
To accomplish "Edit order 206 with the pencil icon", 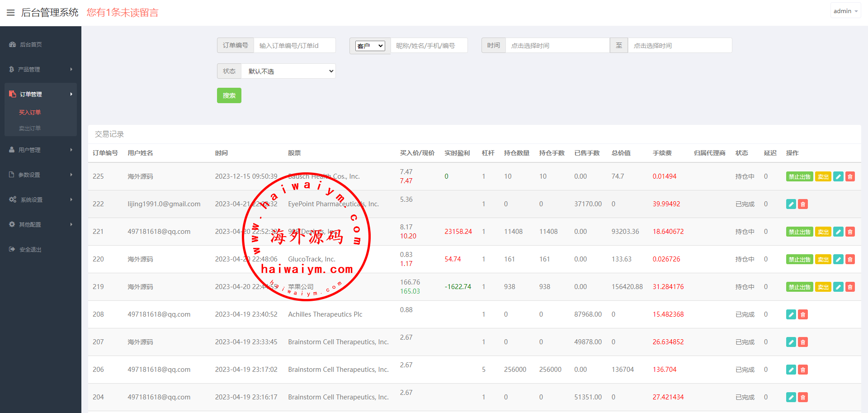I will point(791,370).
